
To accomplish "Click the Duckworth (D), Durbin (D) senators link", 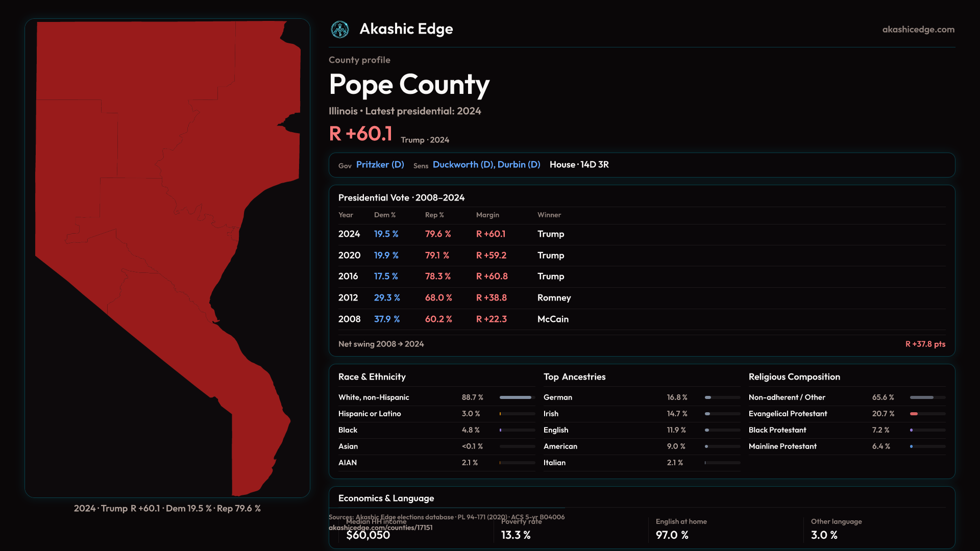I will point(486,165).
